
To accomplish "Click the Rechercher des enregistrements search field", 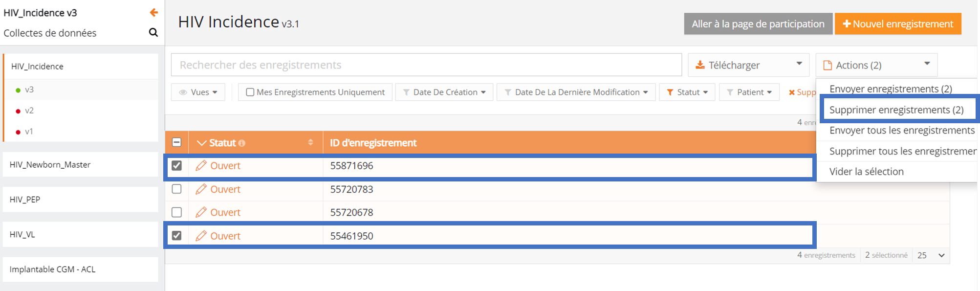I will [x=426, y=65].
